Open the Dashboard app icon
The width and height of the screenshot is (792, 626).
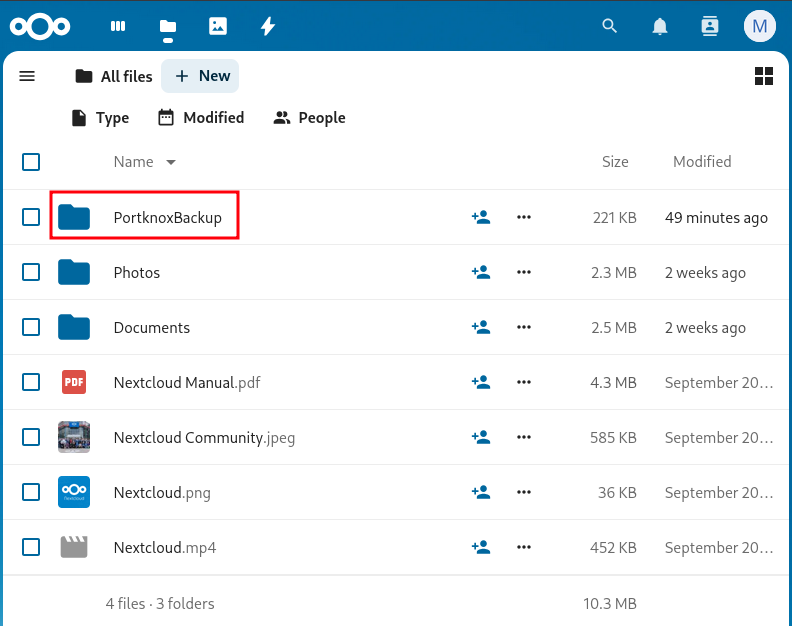pyautogui.click(x=118, y=27)
